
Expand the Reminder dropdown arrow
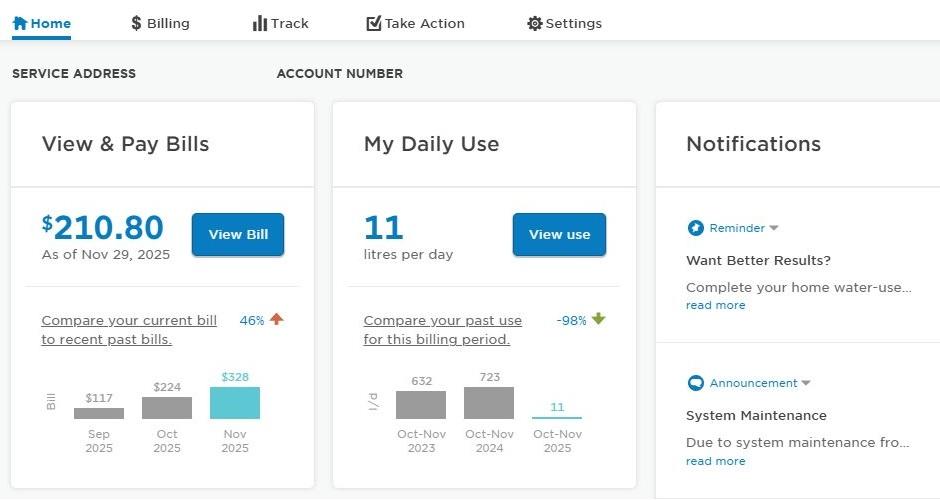(774, 229)
